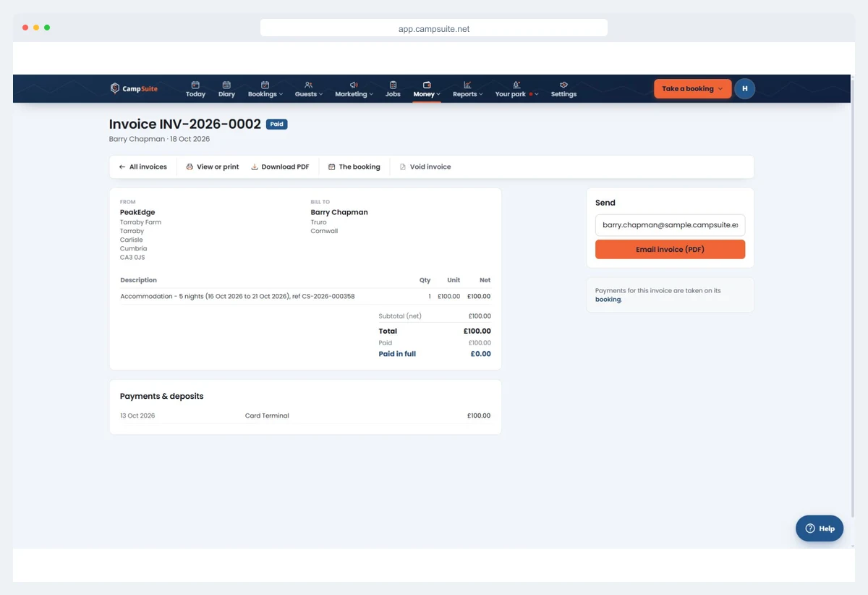Click the Invoice INV-2026-0002 heading
868x595 pixels.
point(185,125)
